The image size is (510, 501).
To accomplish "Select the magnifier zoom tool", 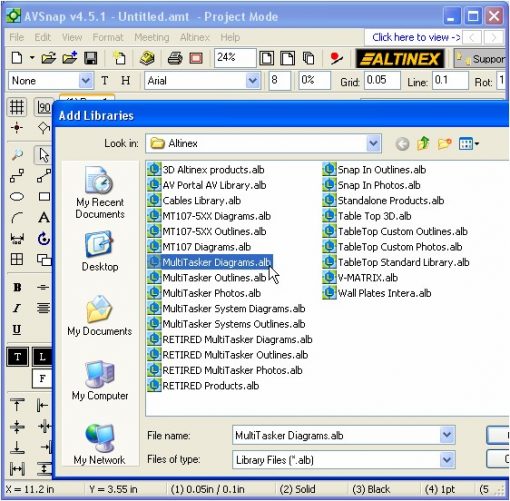I will tap(17, 155).
